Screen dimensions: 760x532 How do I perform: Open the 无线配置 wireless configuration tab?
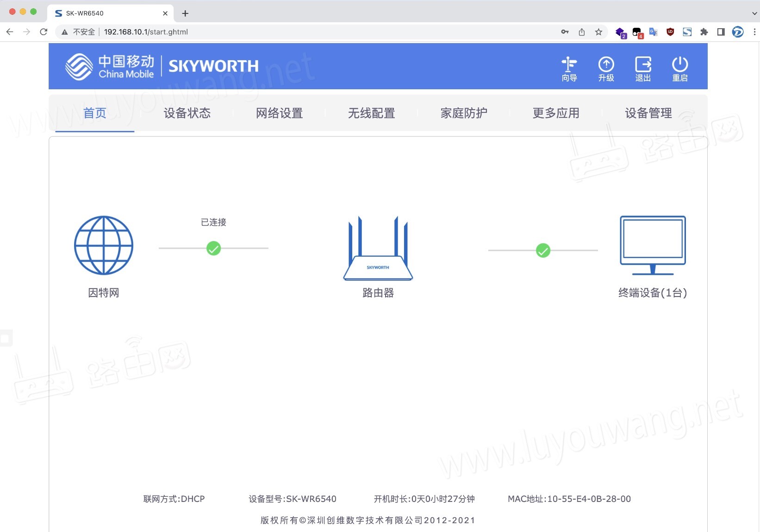[372, 113]
